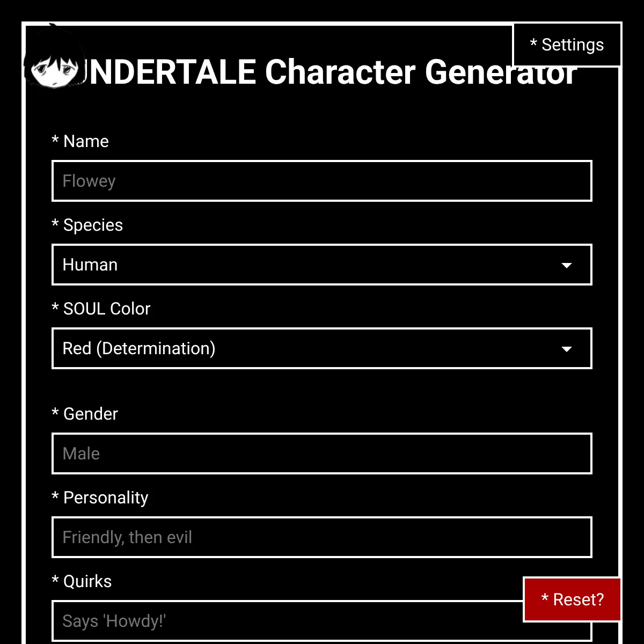Click the 'Red (Determination)' selected value
The image size is (644, 644).
point(139,348)
